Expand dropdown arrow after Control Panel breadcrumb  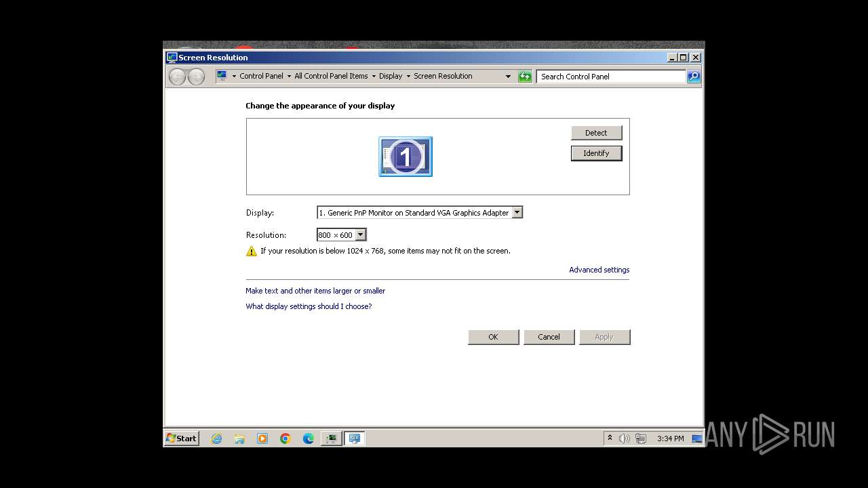point(289,77)
